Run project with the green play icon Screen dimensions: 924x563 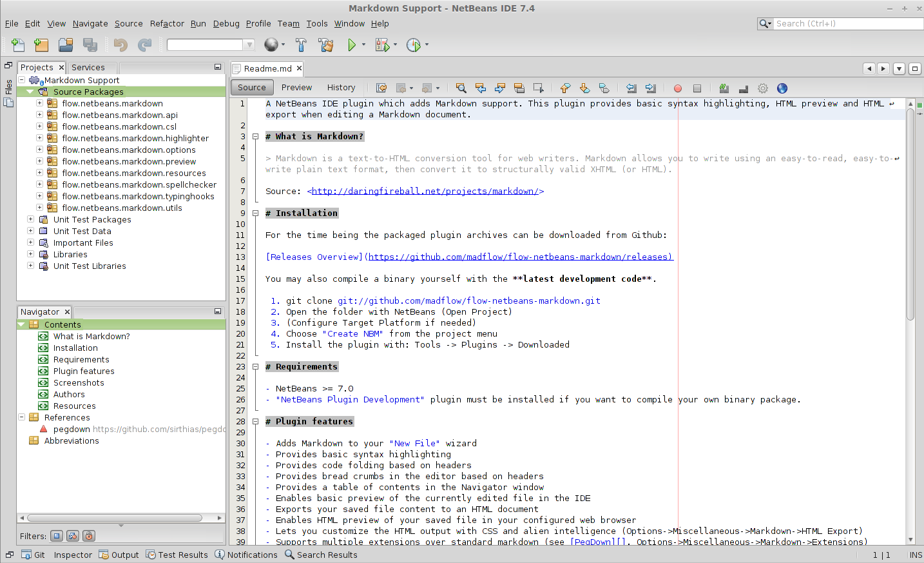(x=352, y=44)
